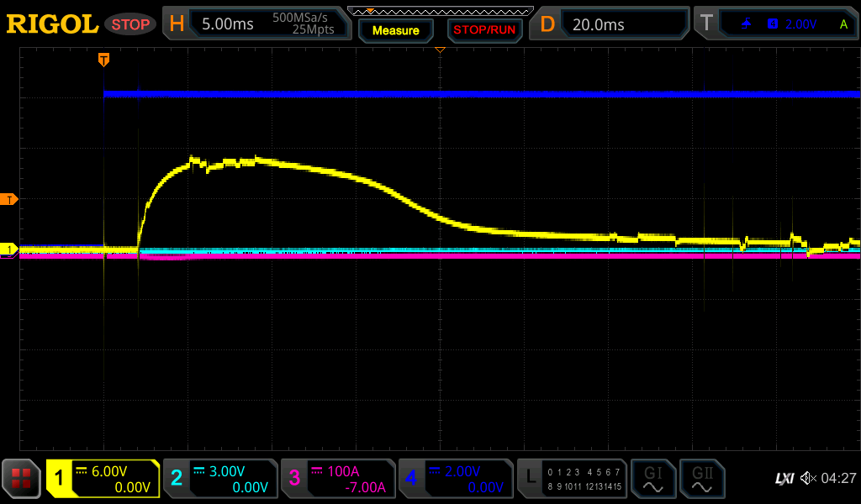Screen dimensions: 861x504
Task: Click the red STOP status indicator
Action: point(130,24)
